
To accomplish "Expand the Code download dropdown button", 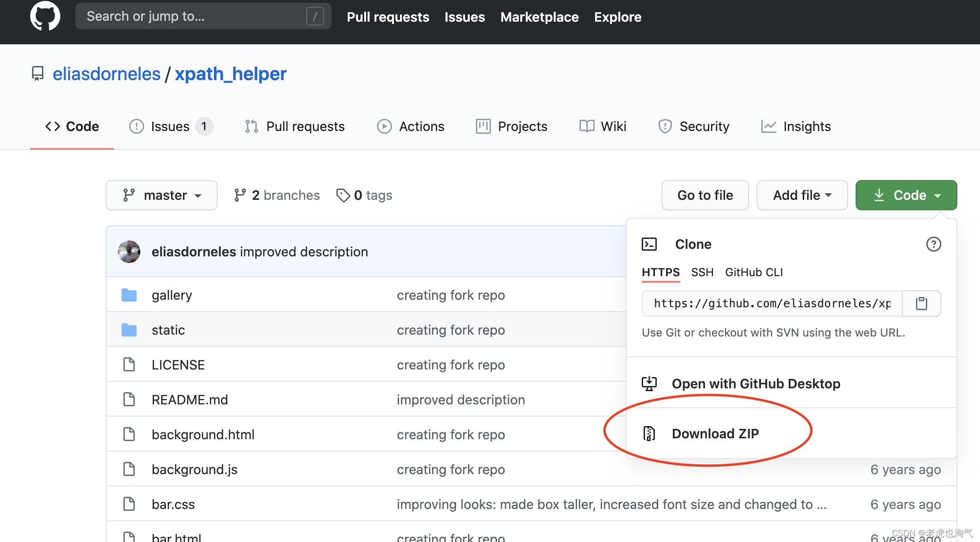I will point(906,194).
